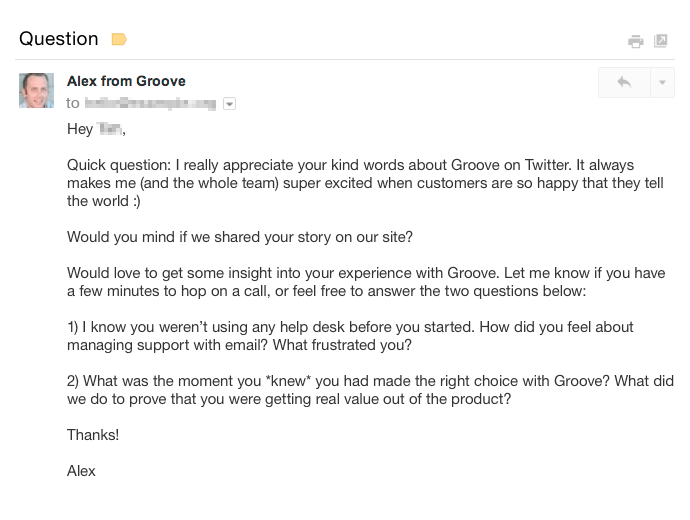
Task: Print this email with the printer icon
Action: pyautogui.click(x=635, y=41)
